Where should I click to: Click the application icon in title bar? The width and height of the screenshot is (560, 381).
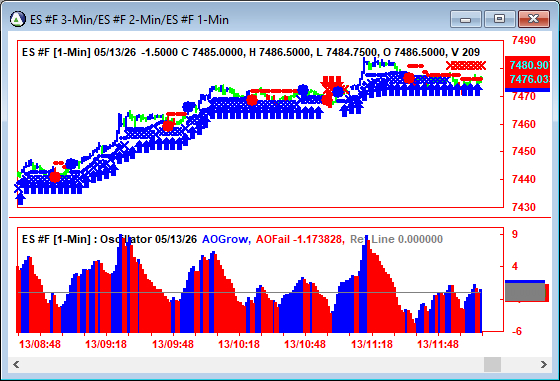(x=18, y=19)
